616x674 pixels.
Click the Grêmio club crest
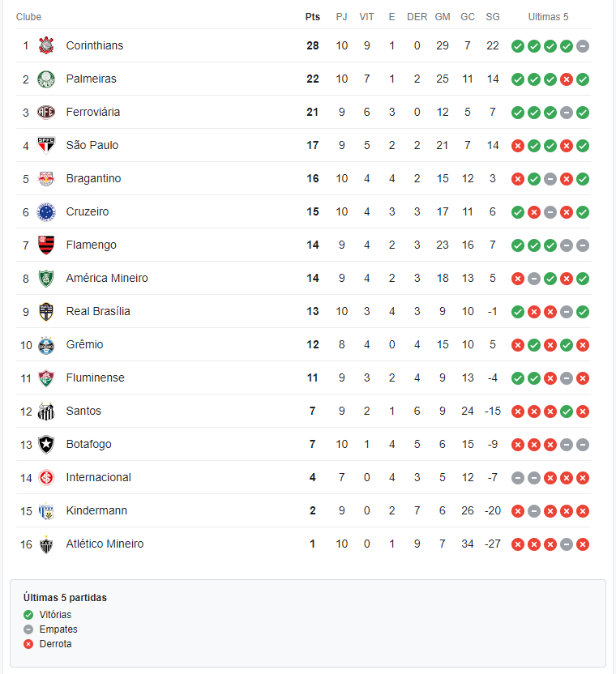(x=46, y=345)
